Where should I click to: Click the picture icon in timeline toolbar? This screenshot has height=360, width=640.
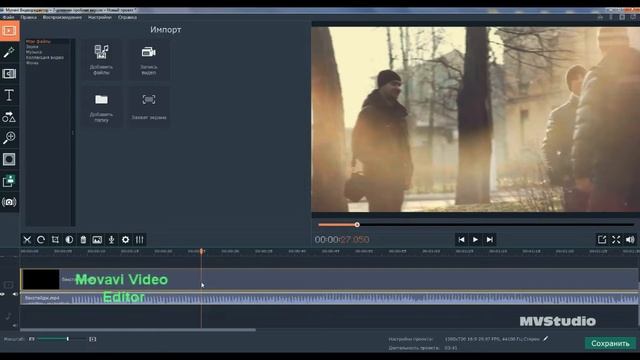coord(97,240)
